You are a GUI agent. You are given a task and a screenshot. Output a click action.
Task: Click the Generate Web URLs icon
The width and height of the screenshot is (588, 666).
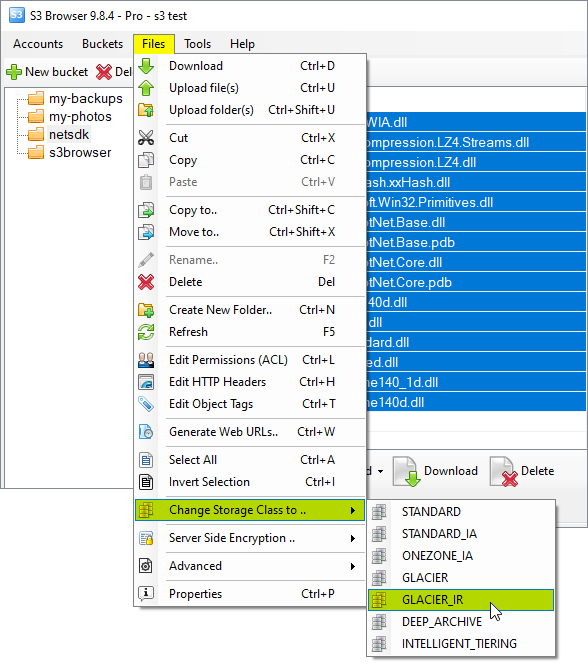click(146, 432)
